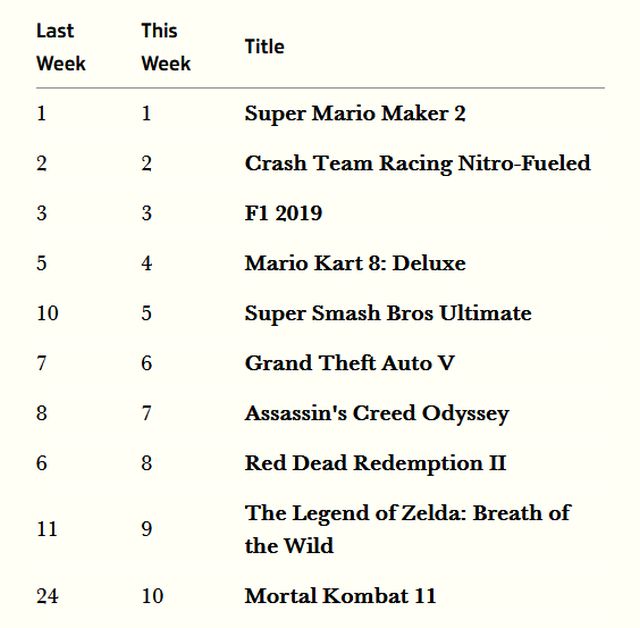
Task: Select Assassin's Creed Odyssey title
Action: 377,413
